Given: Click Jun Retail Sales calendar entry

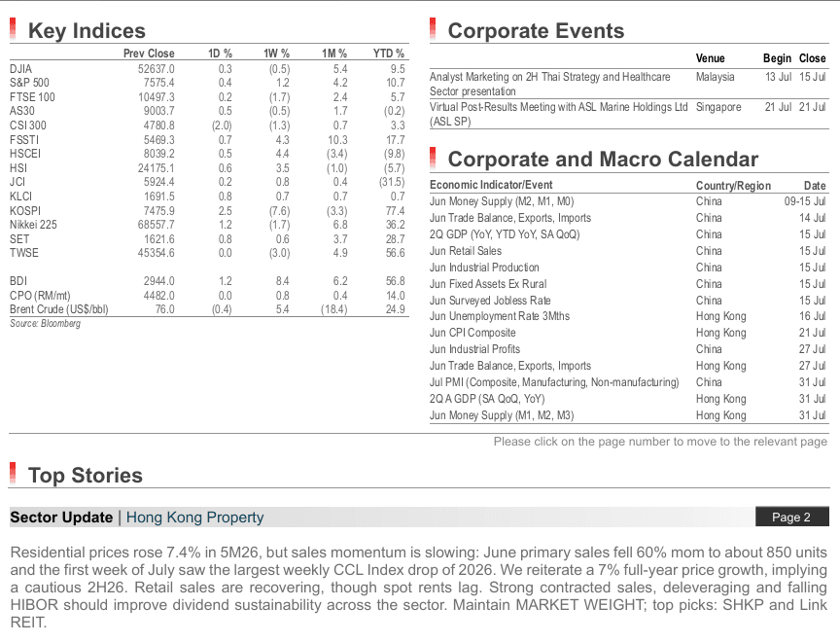Looking at the screenshot, I should coord(628,251).
